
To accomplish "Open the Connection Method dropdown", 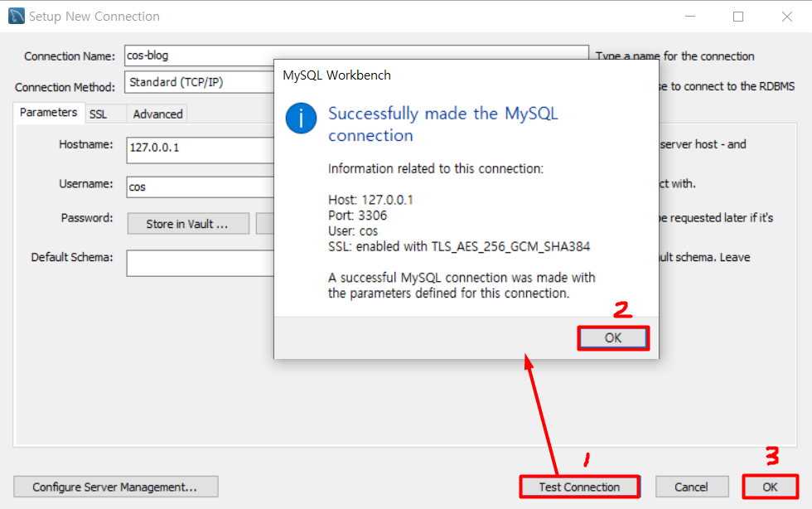I will point(200,82).
